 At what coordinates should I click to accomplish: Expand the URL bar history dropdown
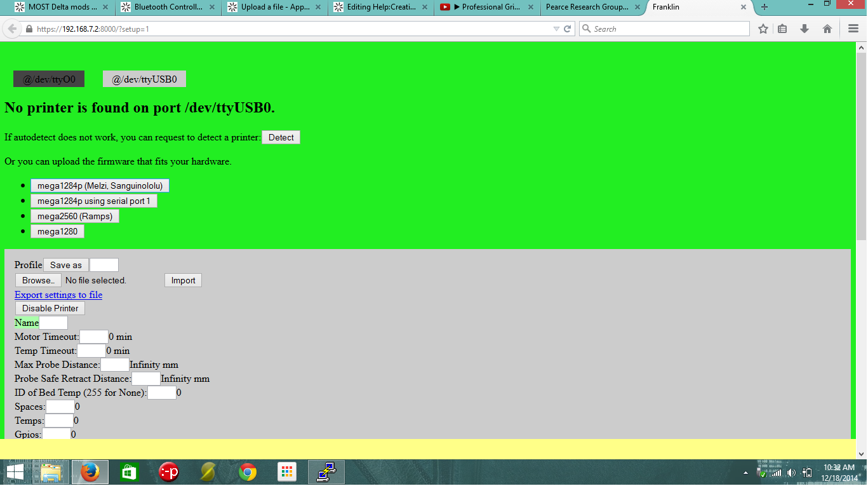pyautogui.click(x=556, y=29)
